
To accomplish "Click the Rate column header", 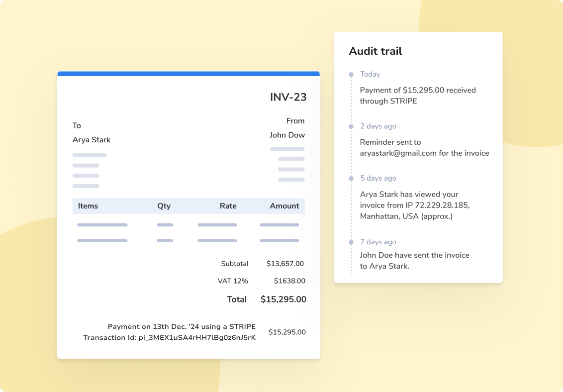I will 228,206.
